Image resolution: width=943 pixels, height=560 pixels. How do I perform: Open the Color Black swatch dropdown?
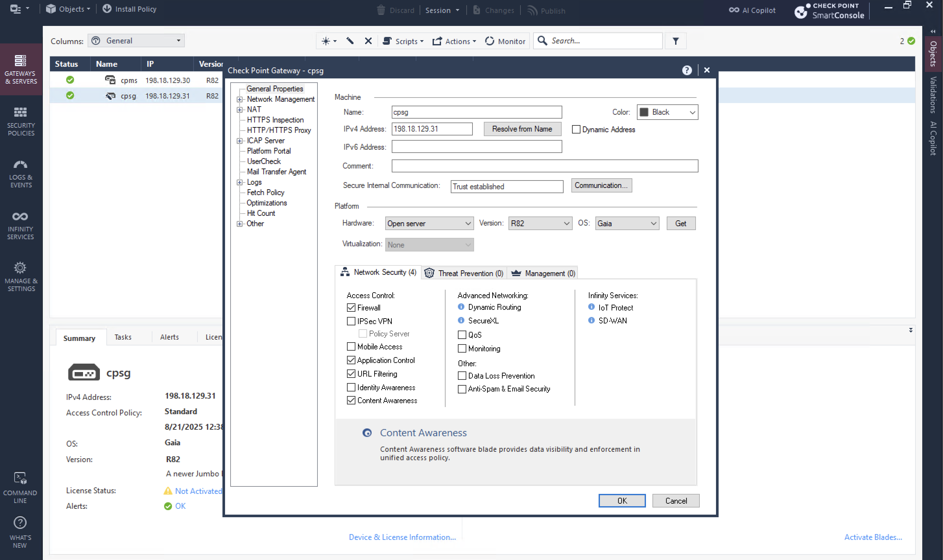667,112
